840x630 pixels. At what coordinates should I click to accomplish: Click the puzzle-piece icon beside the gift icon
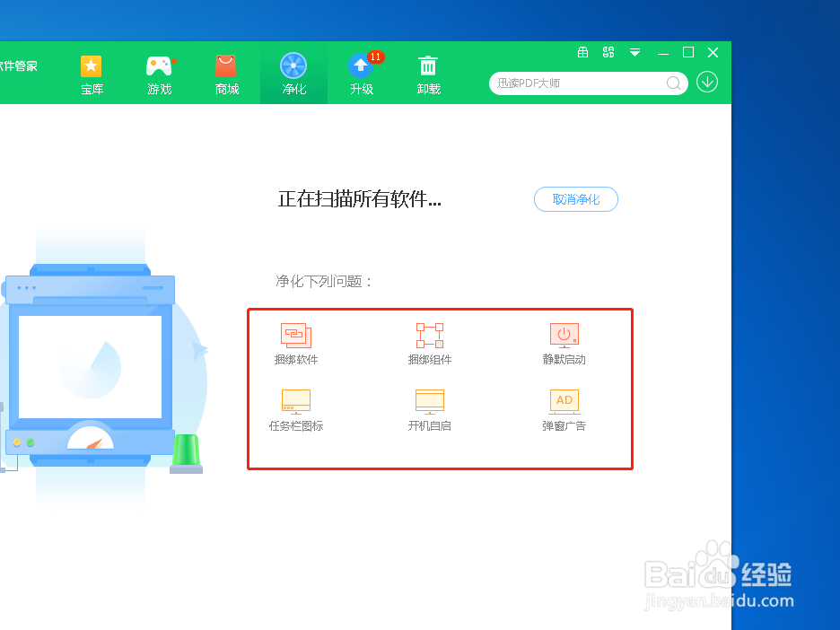click(608, 52)
